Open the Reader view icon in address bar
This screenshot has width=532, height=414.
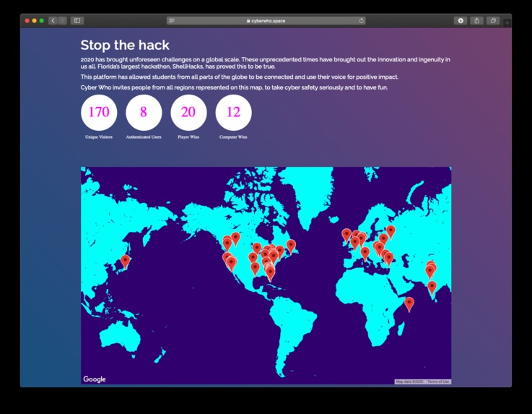pos(172,21)
